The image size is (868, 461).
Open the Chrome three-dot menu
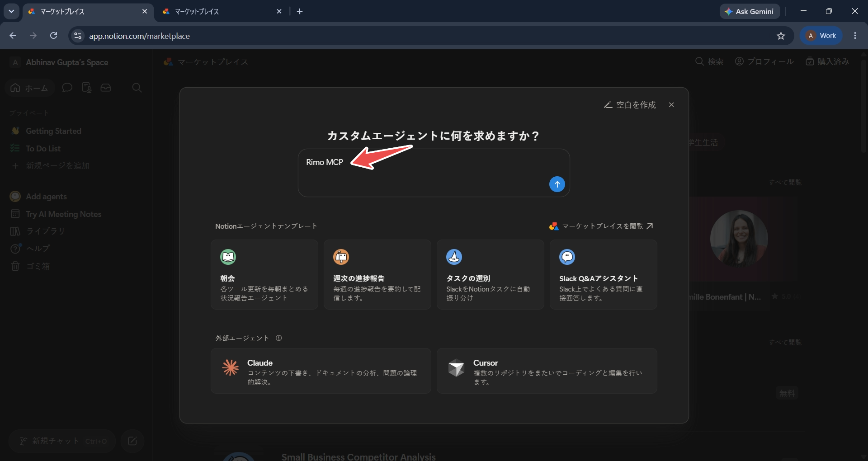[x=855, y=36]
